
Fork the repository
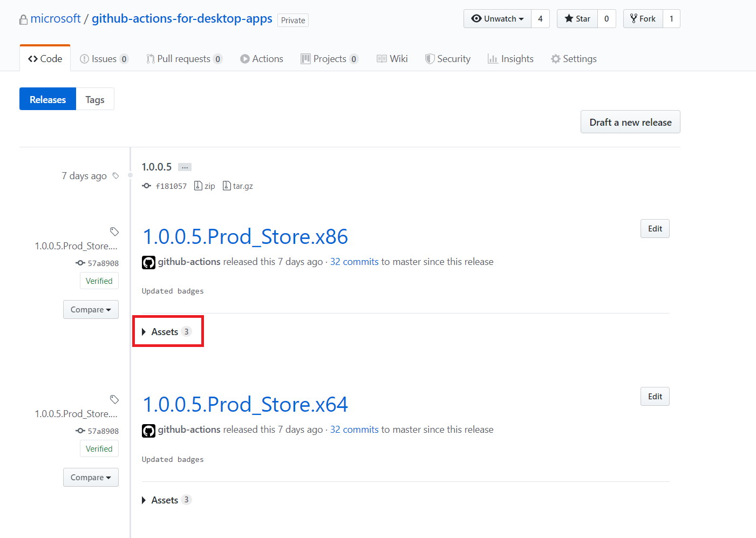(643, 19)
